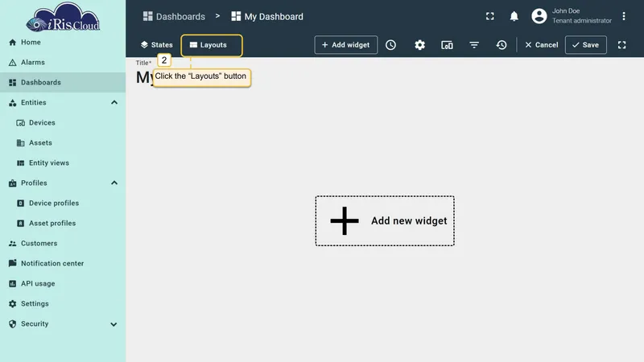The image size is (644, 362).
Task: Open entity aliases icon
Action: pos(447,45)
